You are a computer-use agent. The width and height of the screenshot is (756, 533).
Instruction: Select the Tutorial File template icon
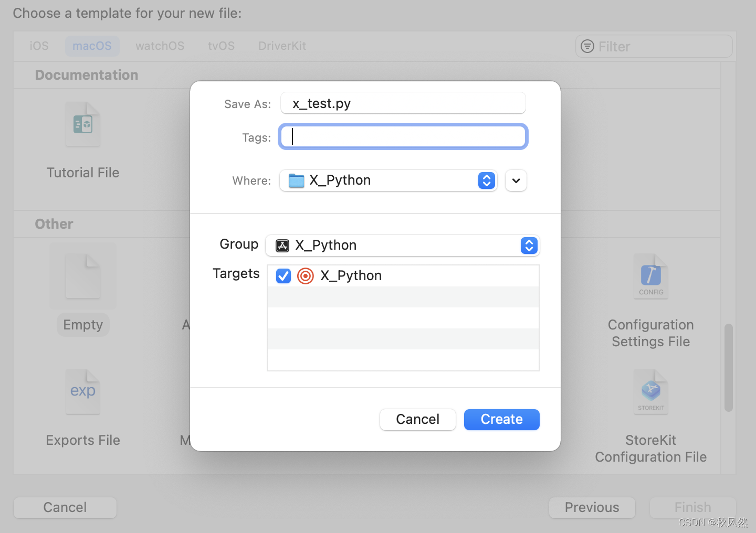pyautogui.click(x=83, y=124)
